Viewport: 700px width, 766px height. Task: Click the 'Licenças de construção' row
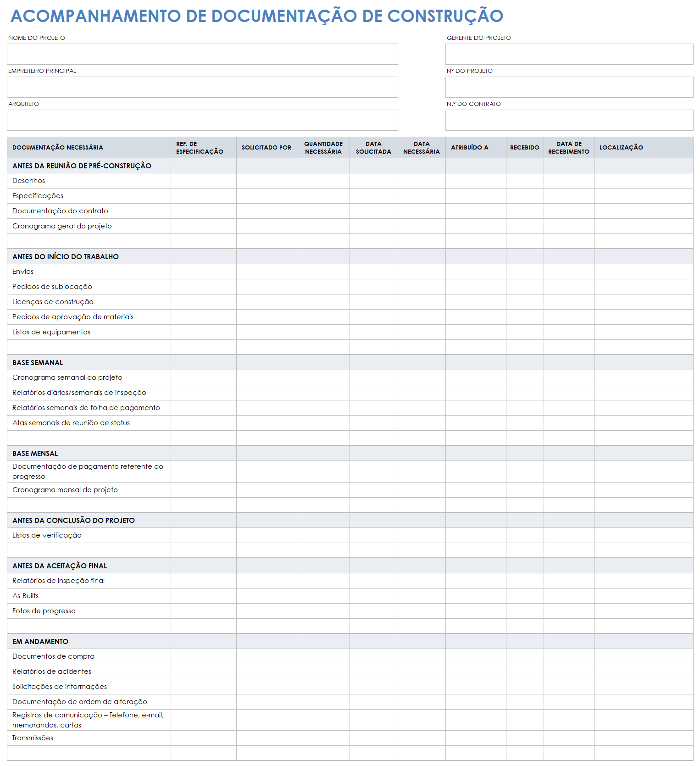(x=350, y=302)
